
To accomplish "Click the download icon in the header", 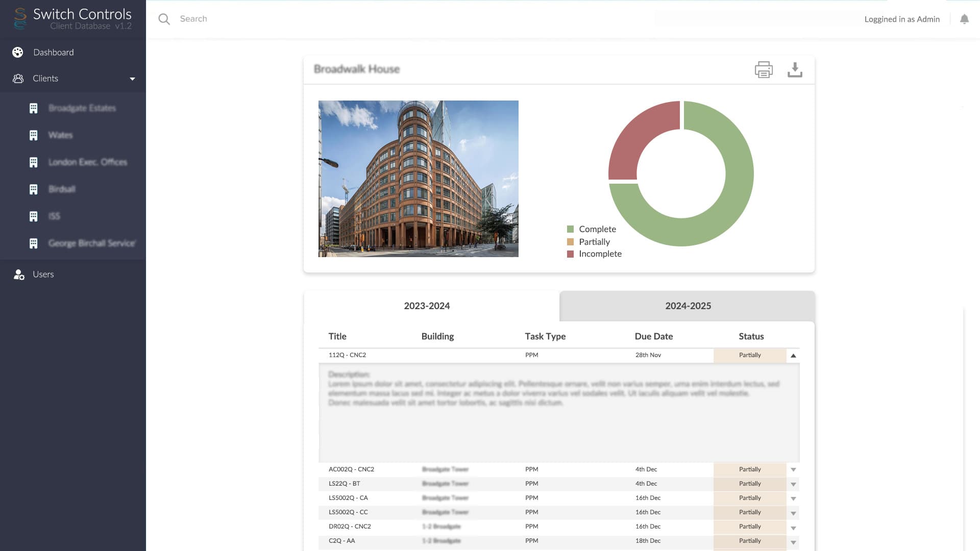I will click(795, 69).
